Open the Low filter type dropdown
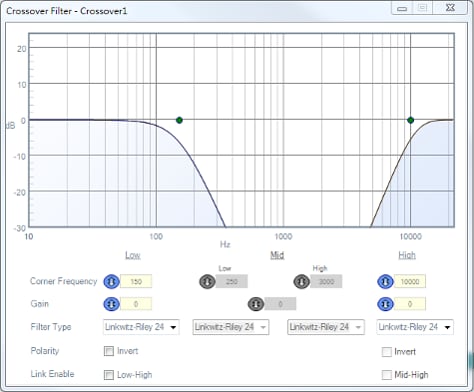474x392 pixels. [x=141, y=327]
